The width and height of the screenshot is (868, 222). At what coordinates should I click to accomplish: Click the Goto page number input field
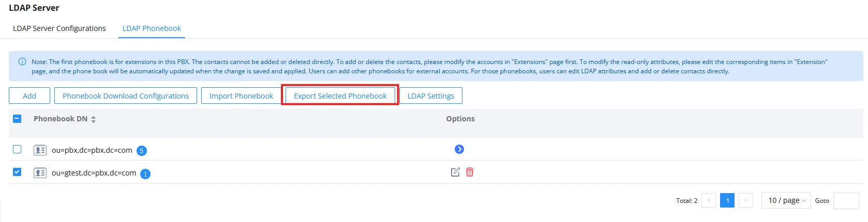(846, 200)
